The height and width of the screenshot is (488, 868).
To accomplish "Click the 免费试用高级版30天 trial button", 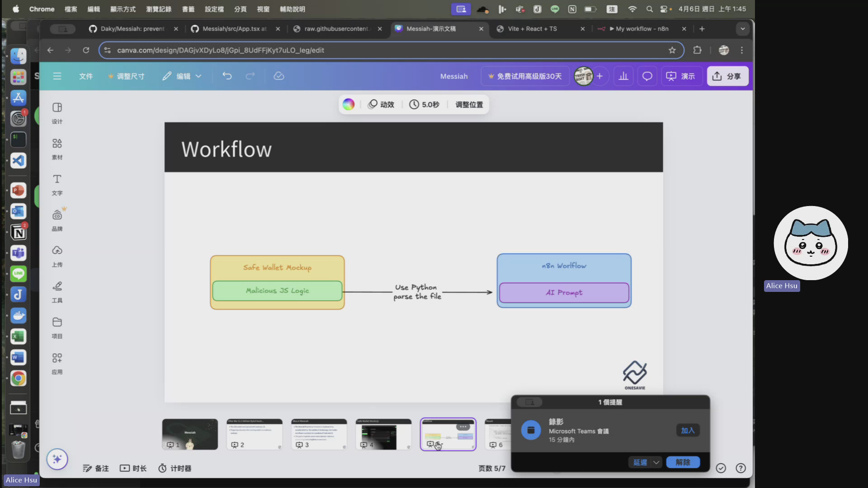I will click(525, 76).
